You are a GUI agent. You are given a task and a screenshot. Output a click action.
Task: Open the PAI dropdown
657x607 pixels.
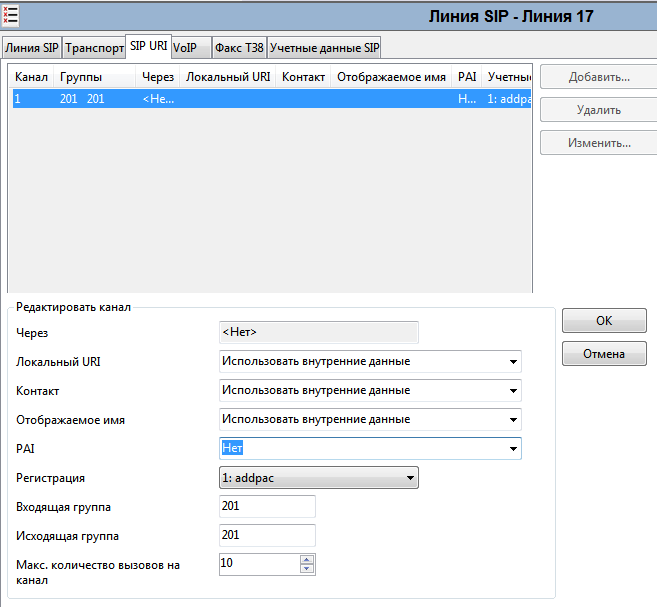[x=513, y=449]
